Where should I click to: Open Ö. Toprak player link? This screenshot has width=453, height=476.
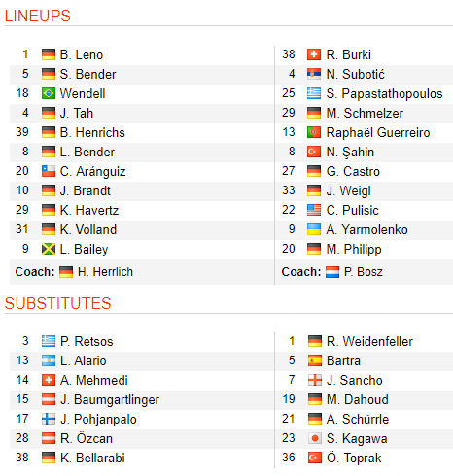point(354,458)
